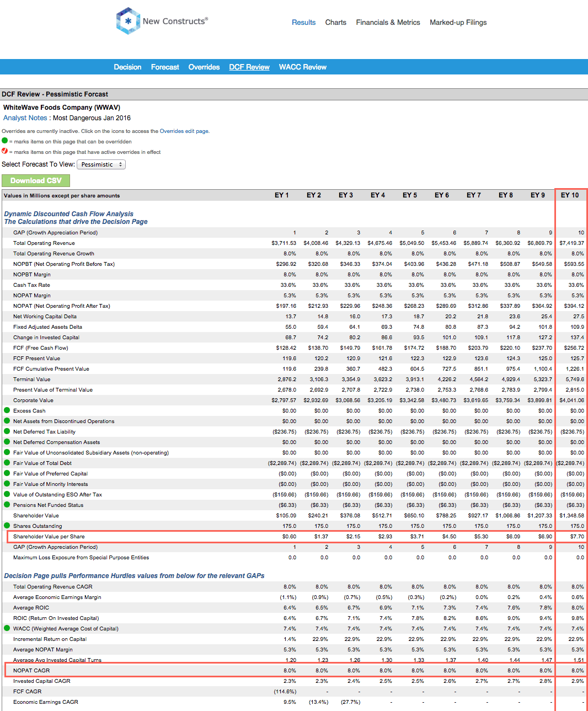This screenshot has width=588, height=711.
Task: Click Shareholder Value amount $1,348.58
Action: (x=571, y=516)
